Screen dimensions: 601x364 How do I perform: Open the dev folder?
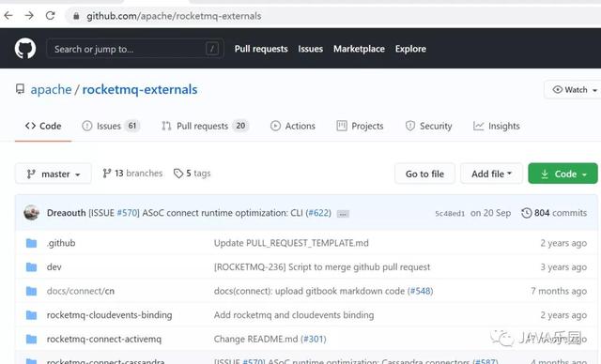coord(54,266)
